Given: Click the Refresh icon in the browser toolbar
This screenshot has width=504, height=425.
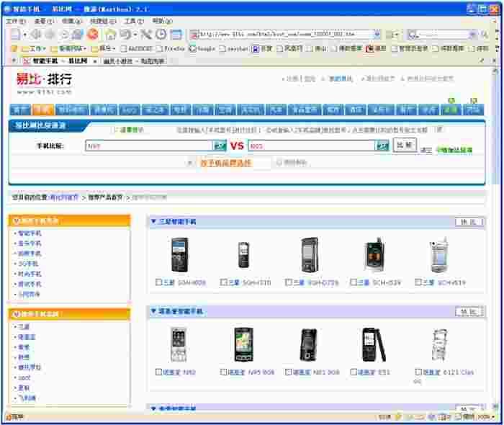Looking at the screenshot, I should [64, 34].
